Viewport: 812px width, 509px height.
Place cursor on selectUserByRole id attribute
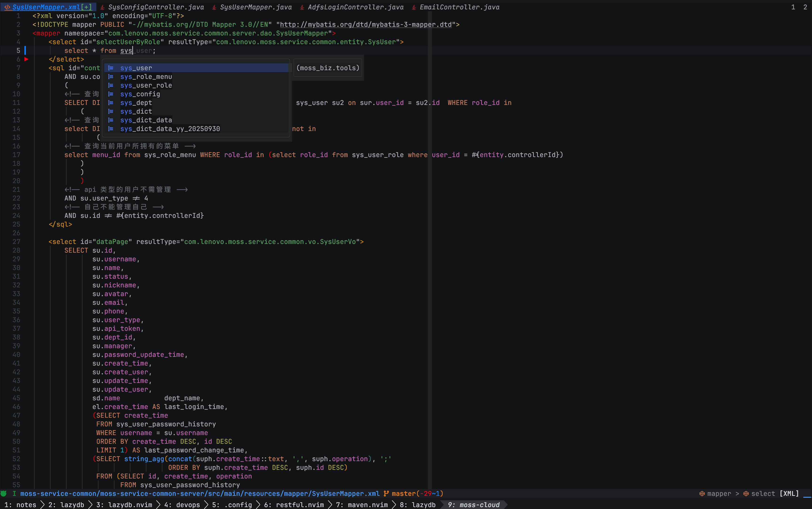tap(128, 42)
